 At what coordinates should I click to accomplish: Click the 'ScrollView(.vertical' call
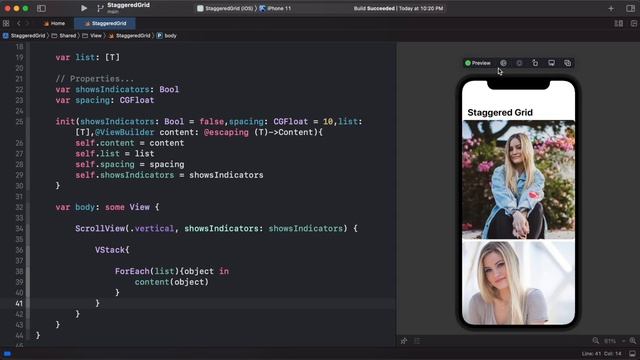click(x=124, y=229)
